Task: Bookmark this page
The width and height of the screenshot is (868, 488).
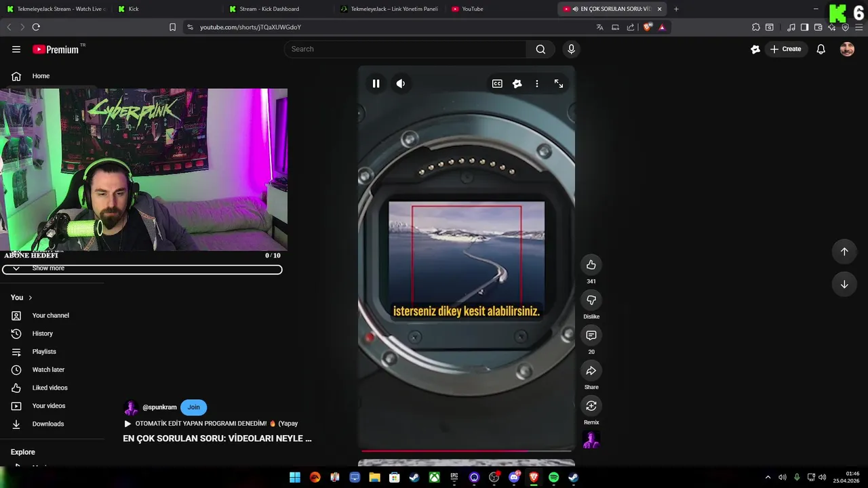Action: pos(172,27)
